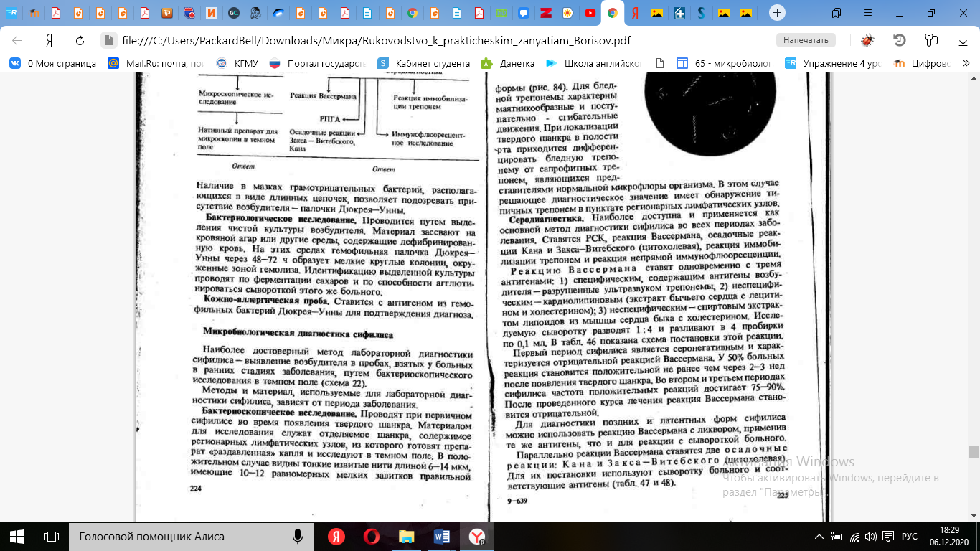Open Task View on the taskbar

point(52,536)
